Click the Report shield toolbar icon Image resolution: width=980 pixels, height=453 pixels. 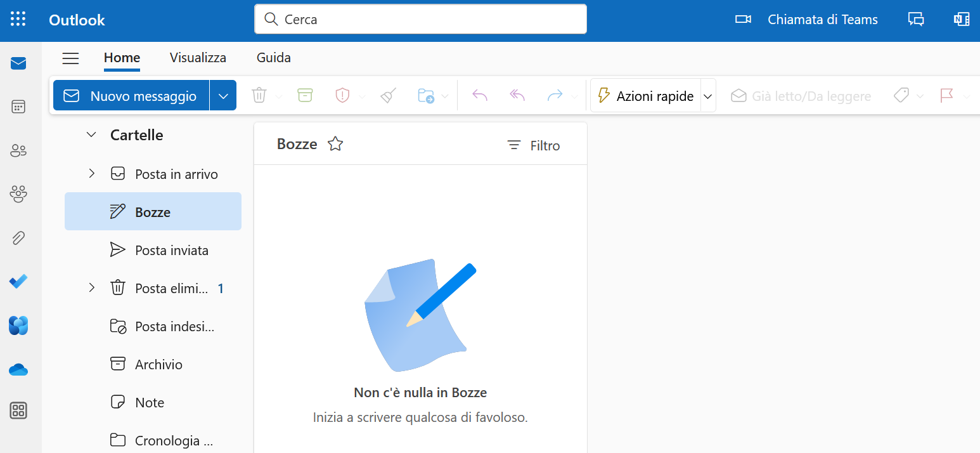pyautogui.click(x=342, y=96)
